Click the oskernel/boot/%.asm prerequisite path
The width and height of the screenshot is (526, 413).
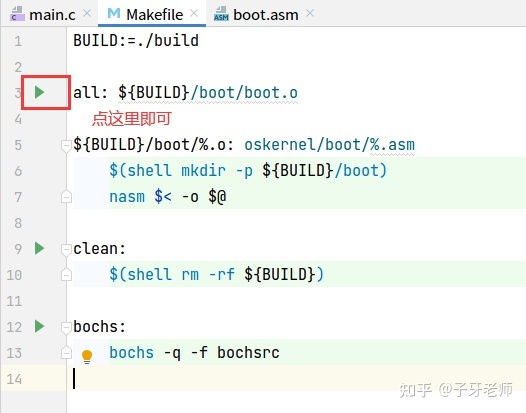click(x=329, y=145)
